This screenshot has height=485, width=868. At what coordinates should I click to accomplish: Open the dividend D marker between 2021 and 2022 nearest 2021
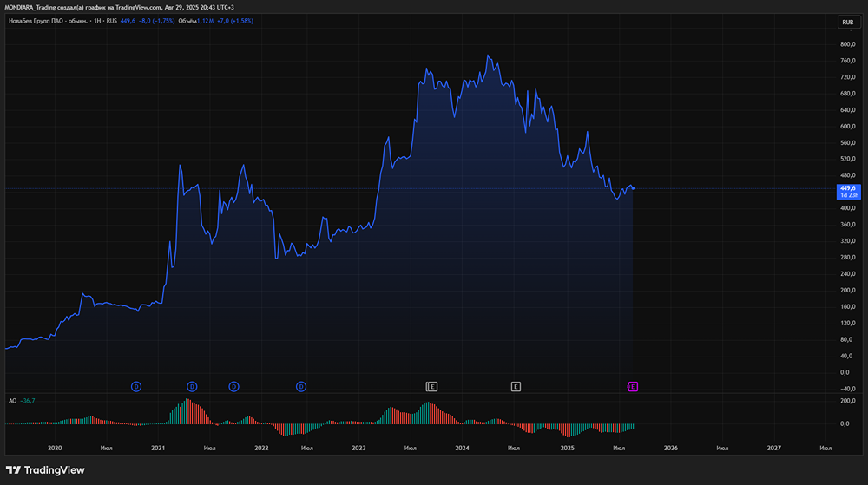(x=192, y=387)
